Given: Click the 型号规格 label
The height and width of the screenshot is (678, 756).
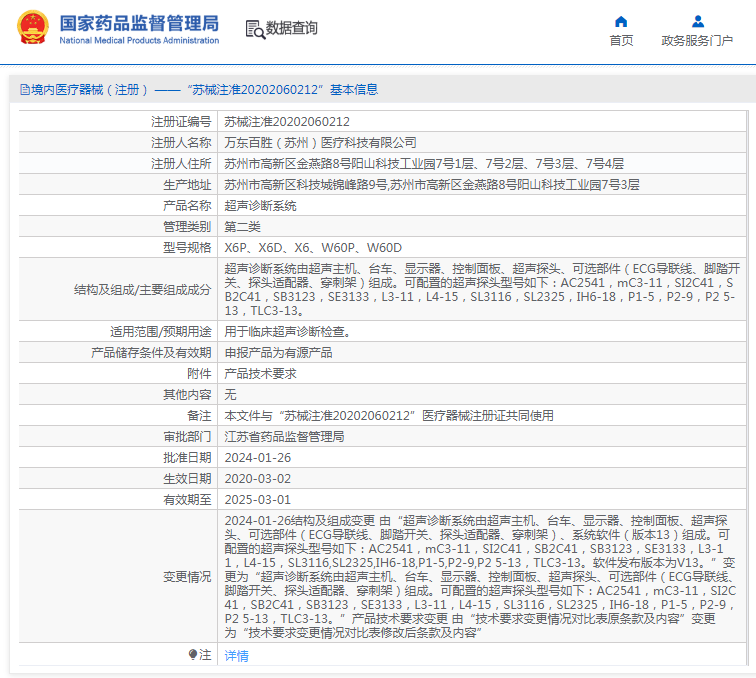Looking at the screenshot, I should (187, 248).
